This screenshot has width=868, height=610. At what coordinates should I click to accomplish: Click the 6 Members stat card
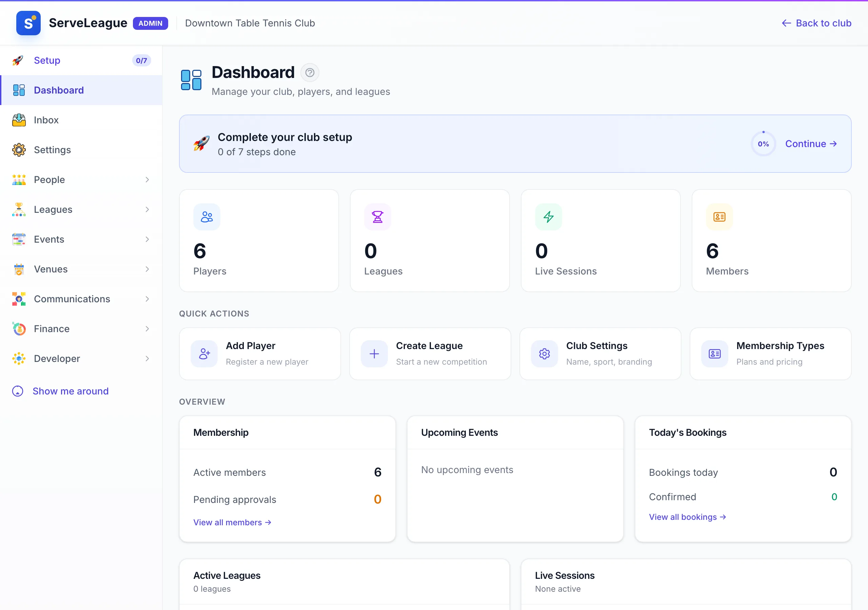pyautogui.click(x=772, y=241)
